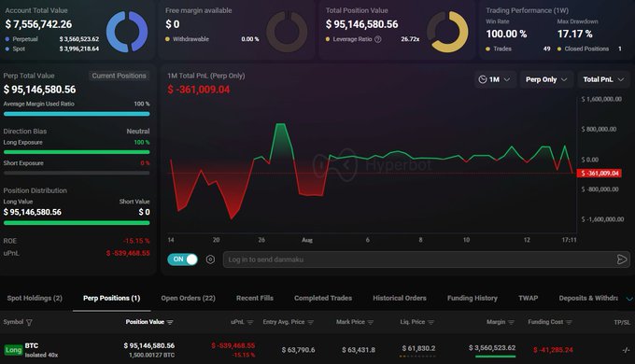Click the danmaku message input field
The image size is (635, 364).
tap(427, 259)
